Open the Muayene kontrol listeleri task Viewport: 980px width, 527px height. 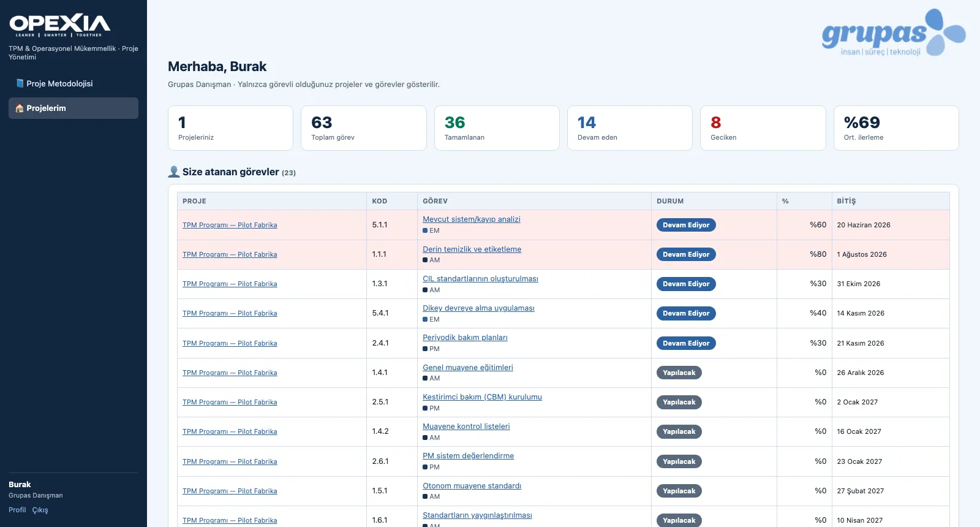(x=466, y=427)
